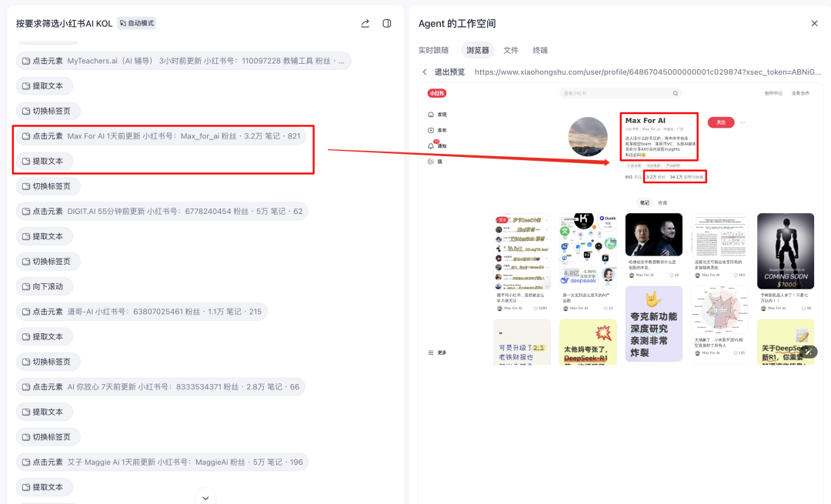The width and height of the screenshot is (831, 504).
Task: Click the Max For AI profile name
Action: pos(645,120)
